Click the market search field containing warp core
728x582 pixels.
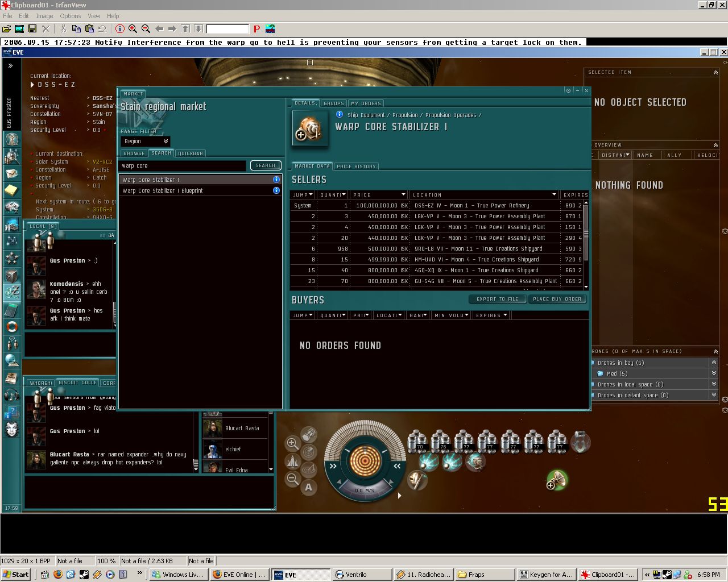(x=183, y=165)
